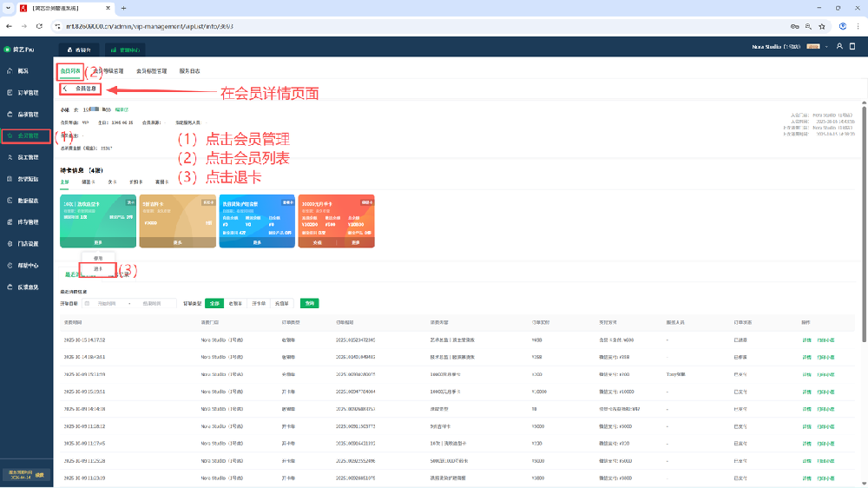The height and width of the screenshot is (488, 868).
Task: Filter held cards by 储值卡 tab
Action: 88,181
